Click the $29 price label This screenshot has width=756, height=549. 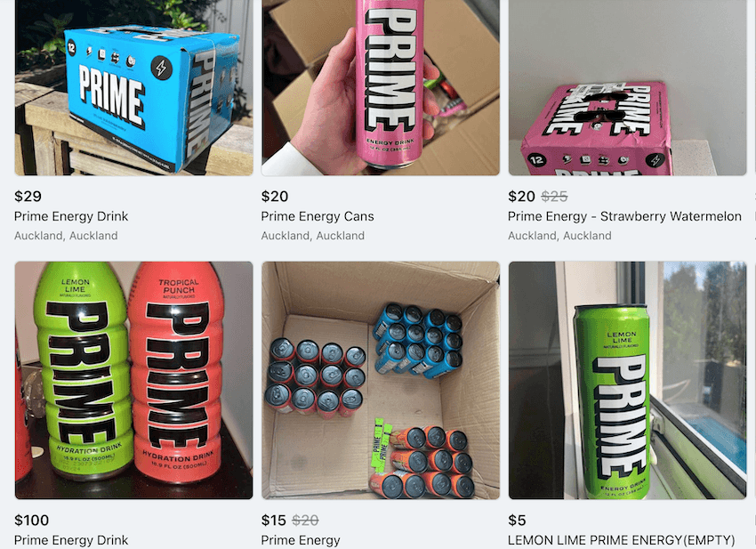[28, 197]
